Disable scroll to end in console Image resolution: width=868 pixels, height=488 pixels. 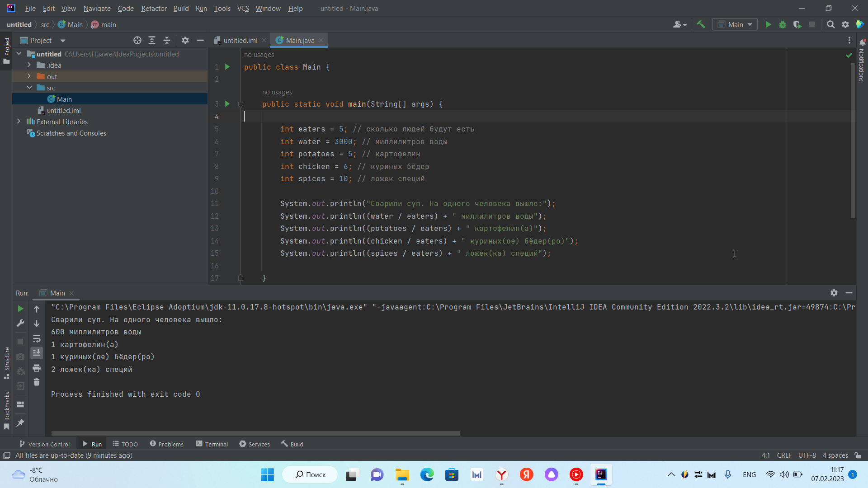[x=37, y=353]
